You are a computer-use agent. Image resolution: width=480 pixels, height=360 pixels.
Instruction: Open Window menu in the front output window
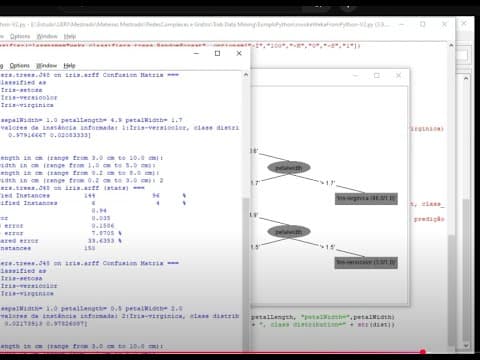coord(47,65)
